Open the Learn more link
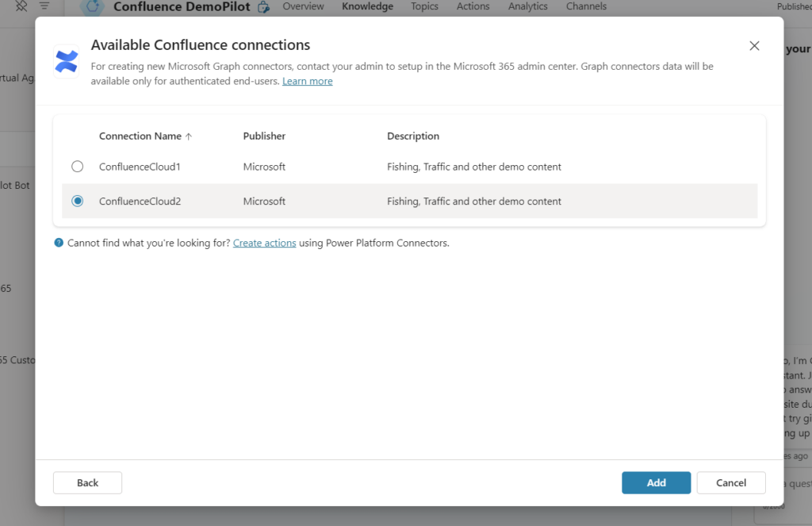The height and width of the screenshot is (526, 812). (x=307, y=81)
